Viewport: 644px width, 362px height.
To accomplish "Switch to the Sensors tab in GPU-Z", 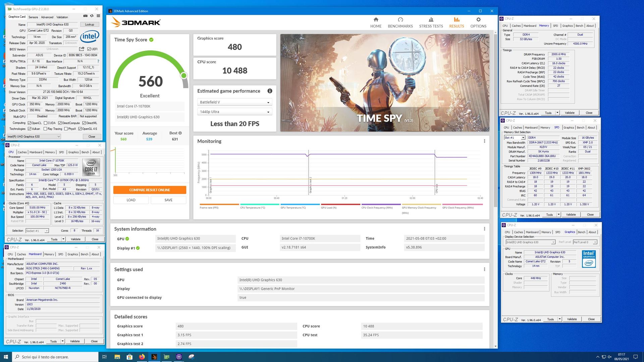I will coord(33,17).
